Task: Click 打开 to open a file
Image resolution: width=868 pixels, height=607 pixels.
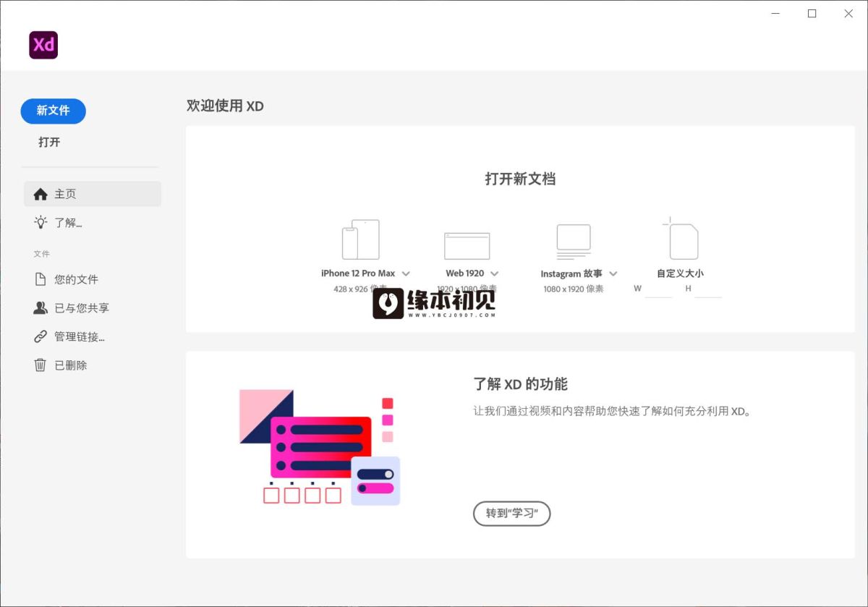Action: tap(49, 142)
